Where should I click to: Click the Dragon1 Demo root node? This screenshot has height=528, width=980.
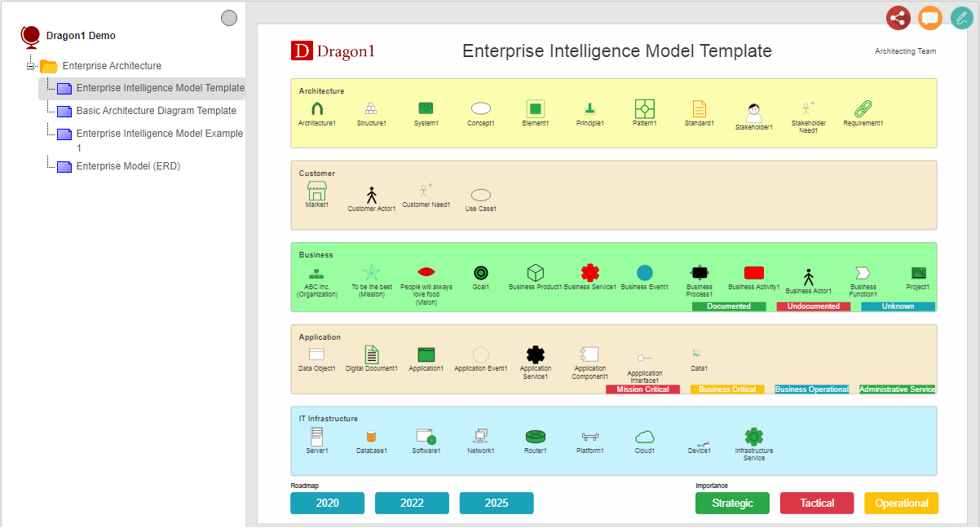click(81, 36)
